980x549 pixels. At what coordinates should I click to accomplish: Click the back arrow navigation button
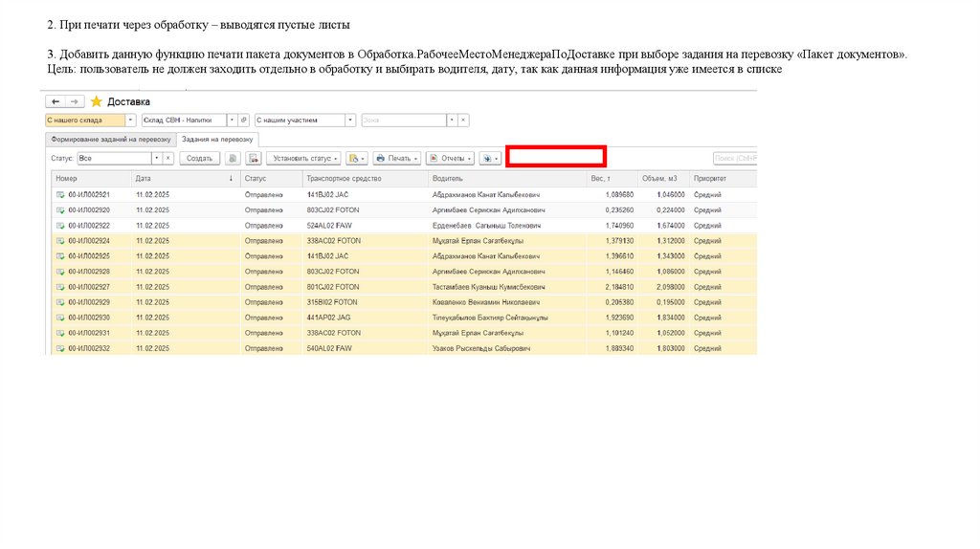click(56, 101)
